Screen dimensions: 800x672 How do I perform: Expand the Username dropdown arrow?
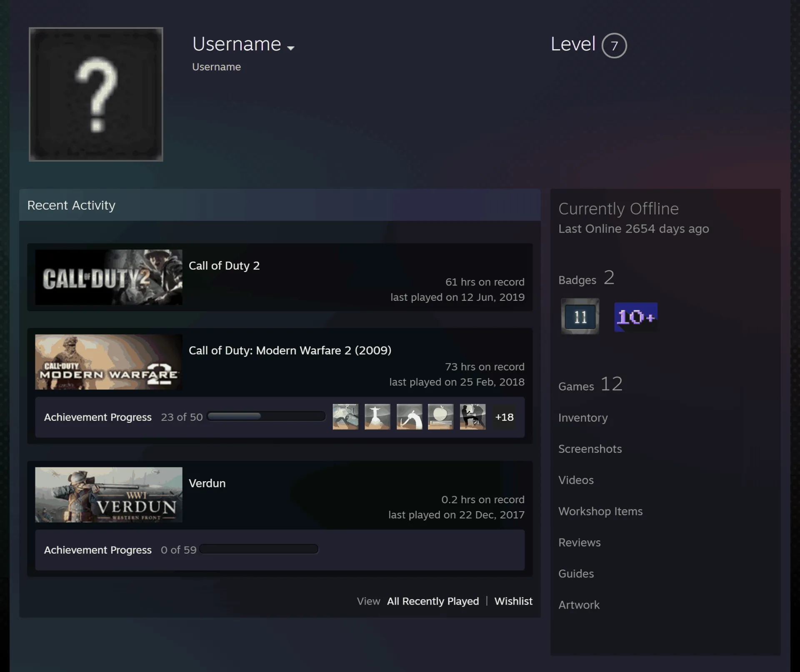coord(291,48)
